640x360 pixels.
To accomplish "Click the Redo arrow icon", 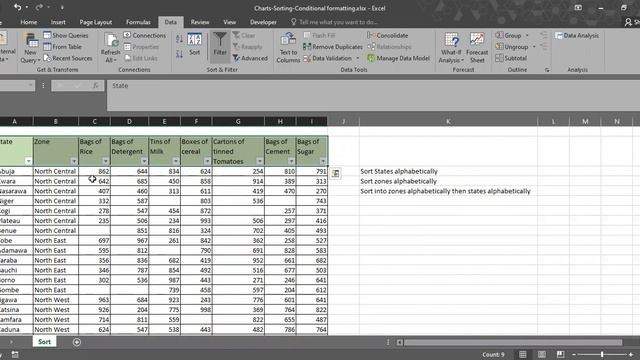I will tap(39, 7).
